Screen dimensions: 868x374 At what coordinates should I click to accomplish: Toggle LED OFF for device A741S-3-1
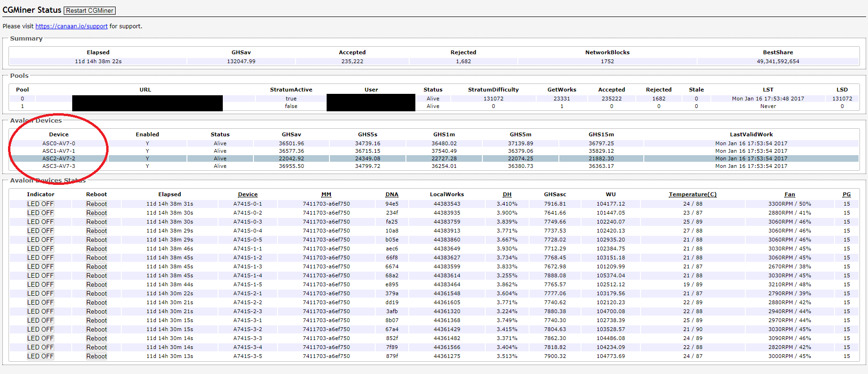coord(40,320)
